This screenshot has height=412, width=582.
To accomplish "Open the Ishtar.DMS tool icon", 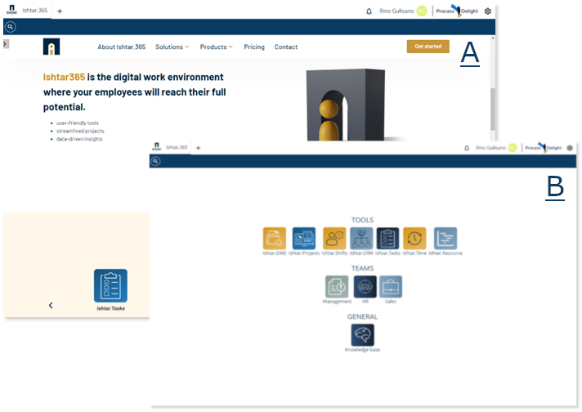I will pos(274,238).
